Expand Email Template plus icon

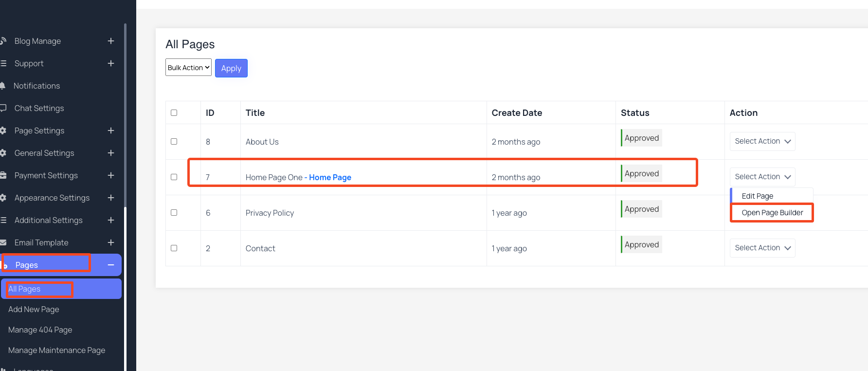(111, 242)
